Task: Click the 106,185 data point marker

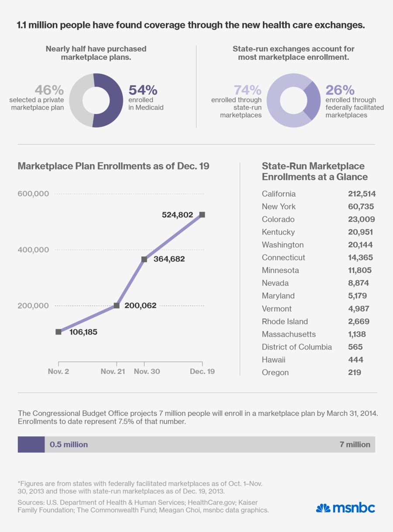Action: 59,332
